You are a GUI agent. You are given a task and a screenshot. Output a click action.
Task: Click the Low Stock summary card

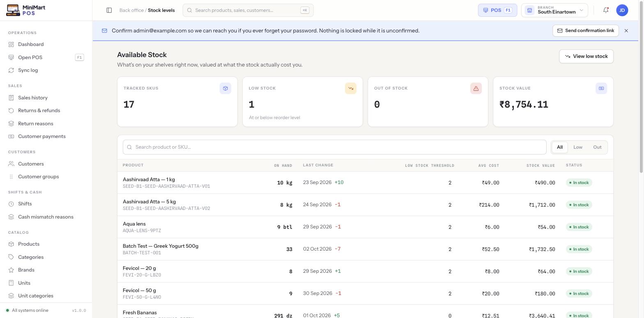(303, 101)
